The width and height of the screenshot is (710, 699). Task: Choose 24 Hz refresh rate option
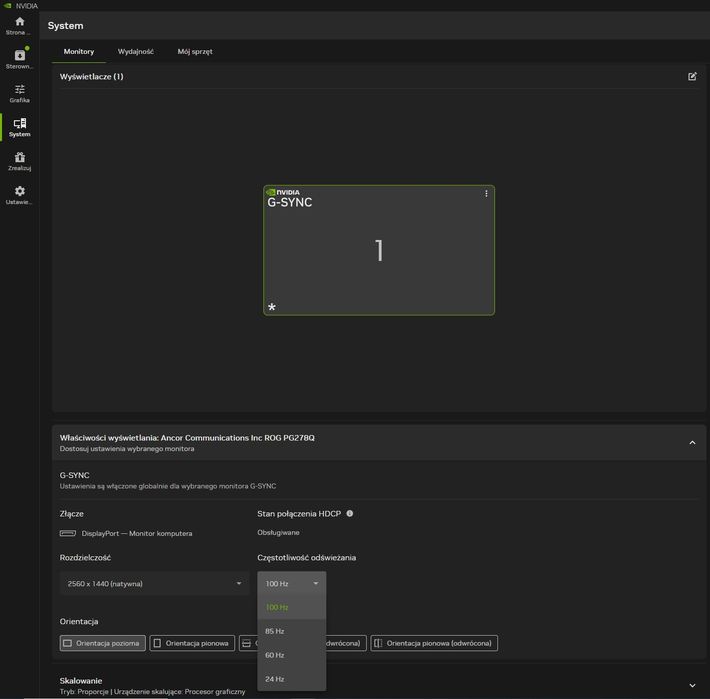point(292,679)
